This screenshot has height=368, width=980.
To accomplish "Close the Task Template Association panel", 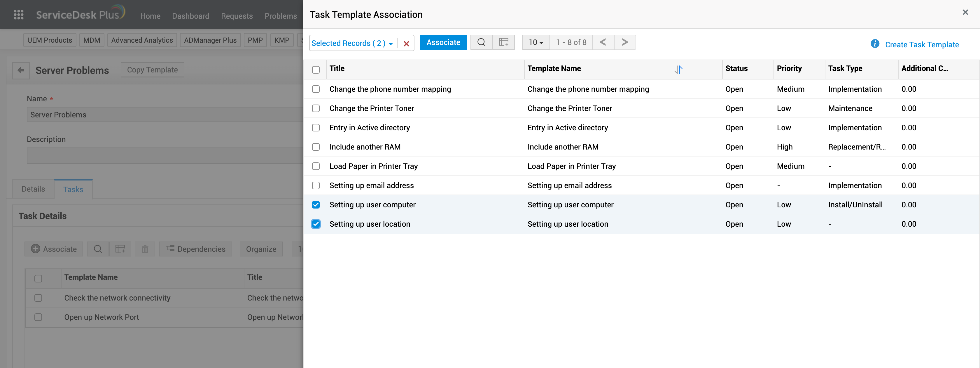I will 965,13.
